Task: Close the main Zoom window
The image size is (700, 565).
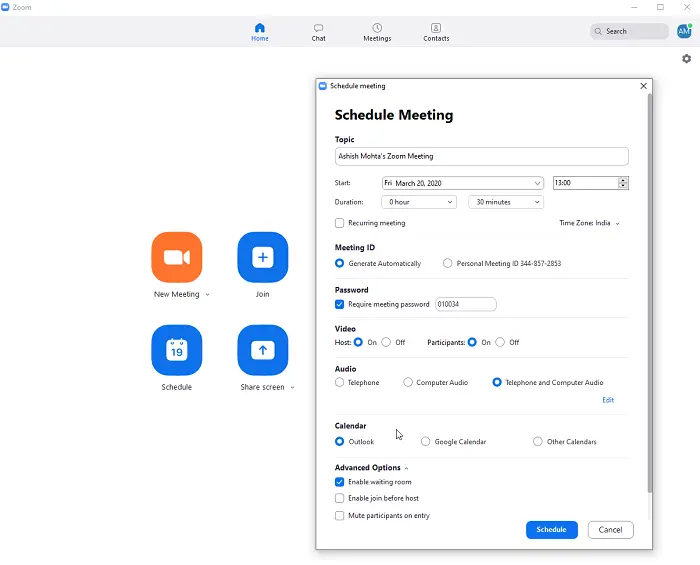Action: 687,7
